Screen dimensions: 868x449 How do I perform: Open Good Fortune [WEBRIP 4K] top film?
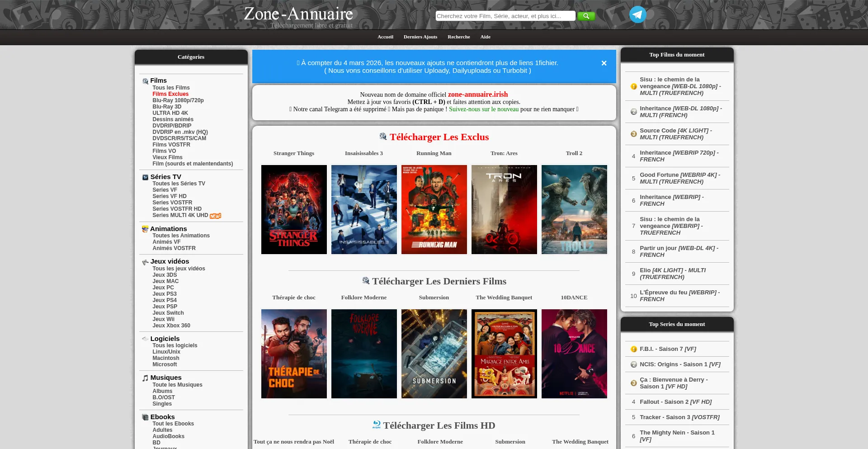click(x=680, y=178)
